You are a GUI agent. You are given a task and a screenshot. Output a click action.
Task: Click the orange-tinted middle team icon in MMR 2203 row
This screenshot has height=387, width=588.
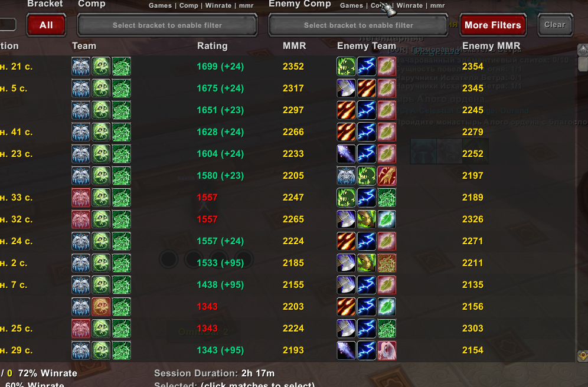(x=102, y=307)
